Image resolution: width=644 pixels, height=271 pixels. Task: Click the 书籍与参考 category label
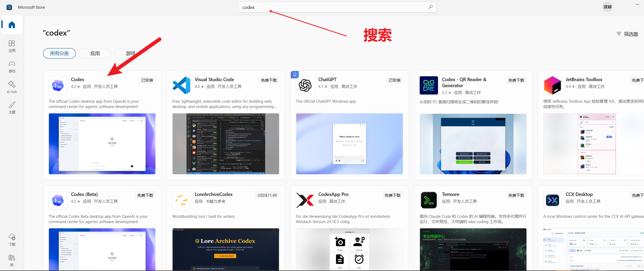click(215, 201)
